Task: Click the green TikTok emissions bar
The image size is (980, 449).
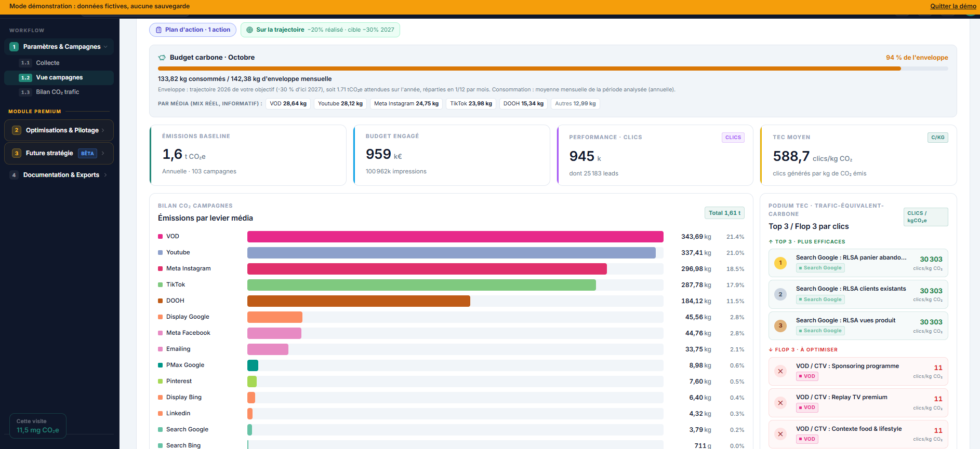Action: pos(421,285)
